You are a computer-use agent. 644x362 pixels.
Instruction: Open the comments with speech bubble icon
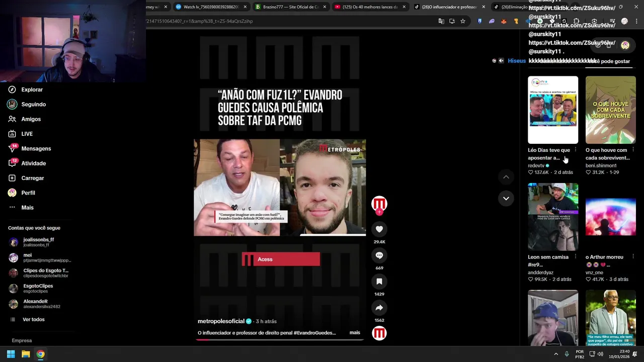point(379,255)
